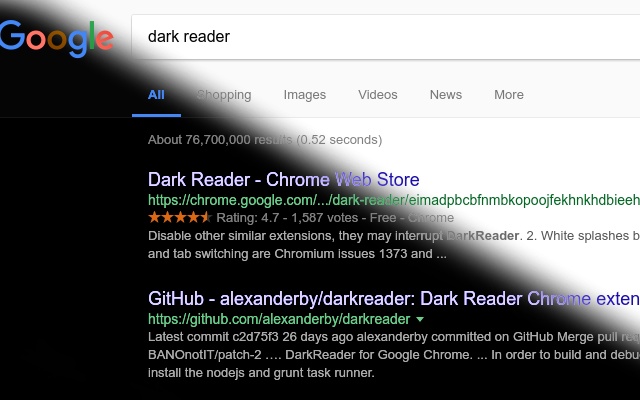Screen dimensions: 640x400
Task: Click the dark reader search input field
Action: coord(385,37)
